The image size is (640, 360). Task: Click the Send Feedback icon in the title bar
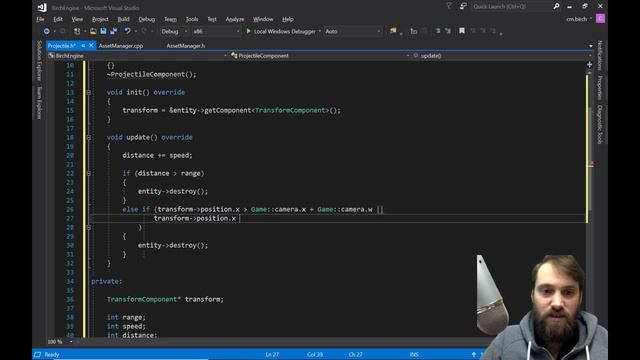[463, 6]
